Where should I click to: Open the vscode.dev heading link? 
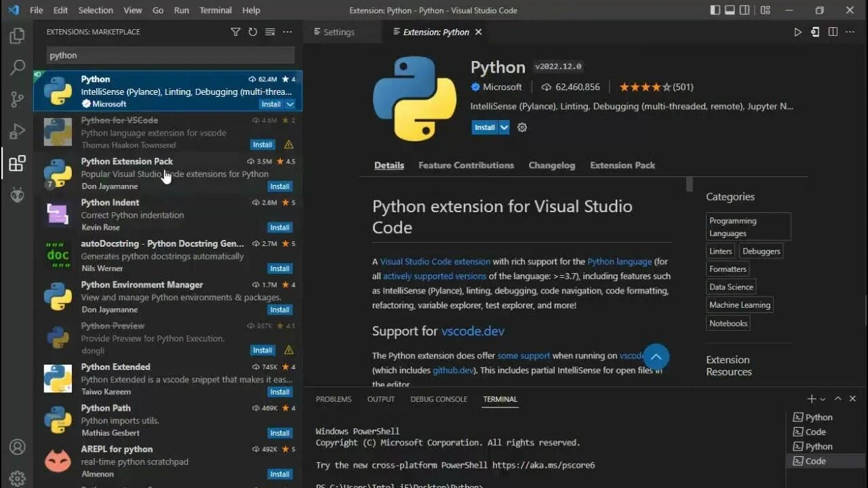473,331
